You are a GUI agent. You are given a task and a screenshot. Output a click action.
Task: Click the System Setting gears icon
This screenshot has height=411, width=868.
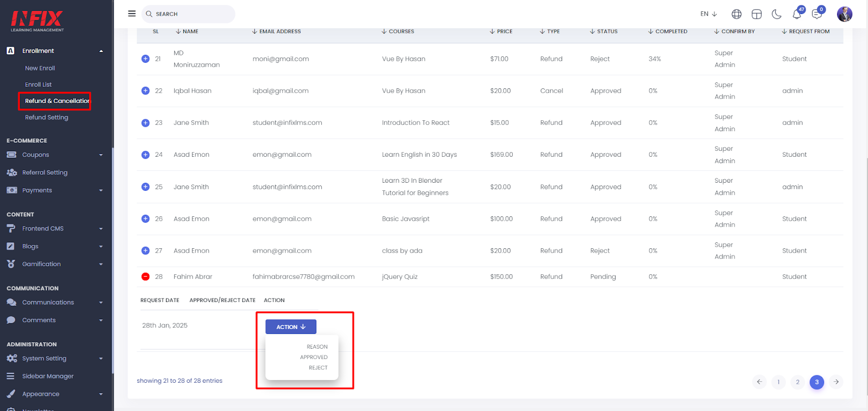point(12,358)
